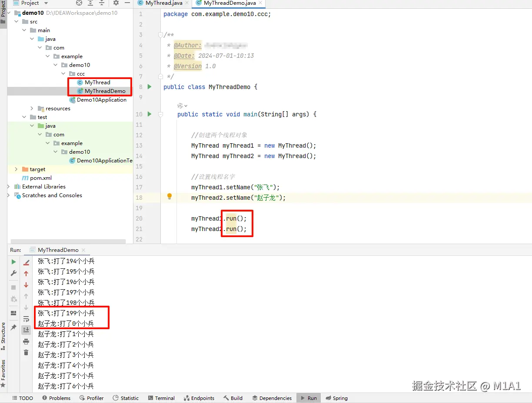
Task: Open the Project view dropdown arrow
Action: tap(46, 3)
